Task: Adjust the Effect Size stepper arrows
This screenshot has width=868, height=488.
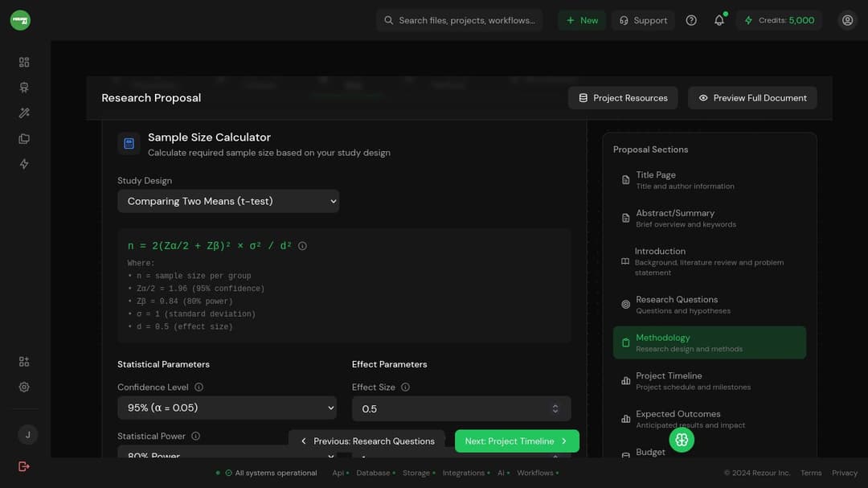Action: (x=555, y=408)
